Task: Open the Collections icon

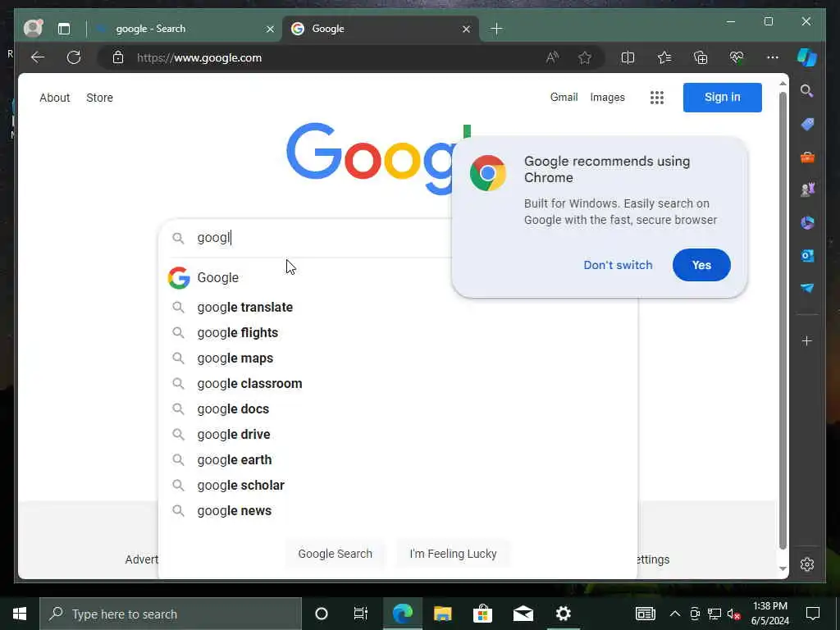Action: tap(701, 57)
